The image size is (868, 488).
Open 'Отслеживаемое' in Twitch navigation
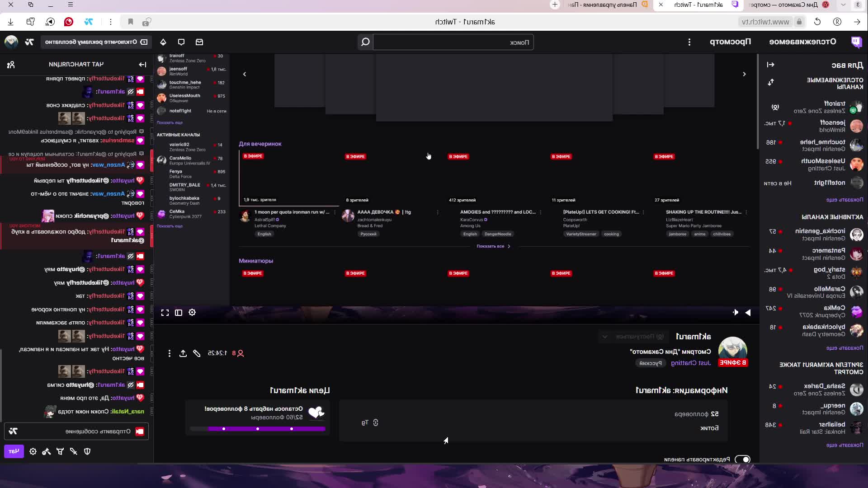click(803, 42)
